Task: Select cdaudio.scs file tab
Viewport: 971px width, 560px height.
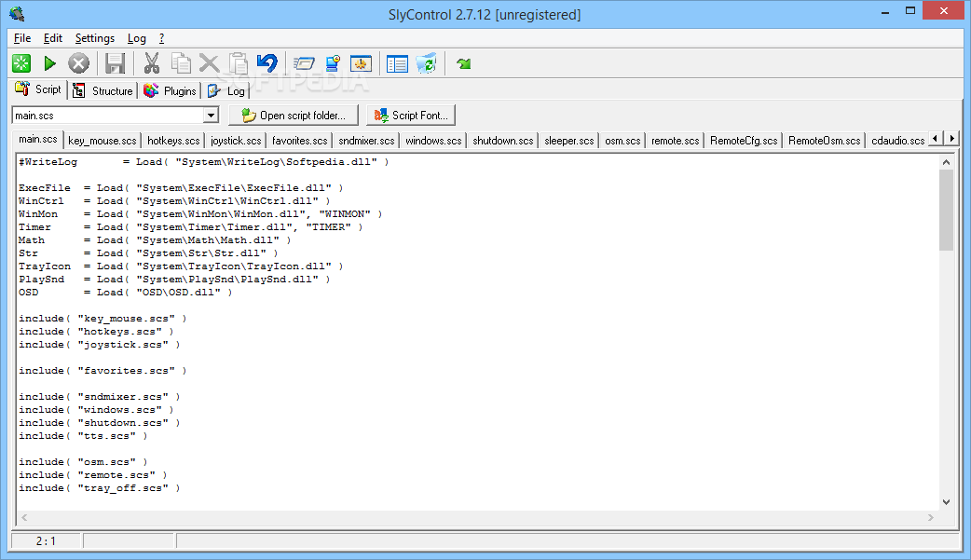Action: 898,141
